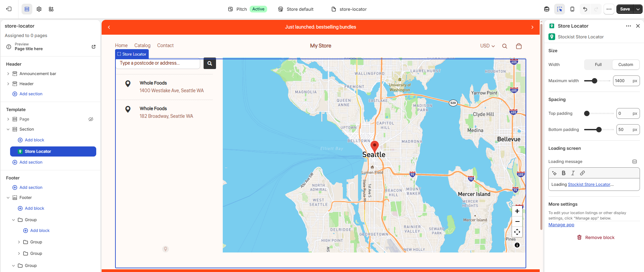Open Store Locator block options menu

(629, 26)
